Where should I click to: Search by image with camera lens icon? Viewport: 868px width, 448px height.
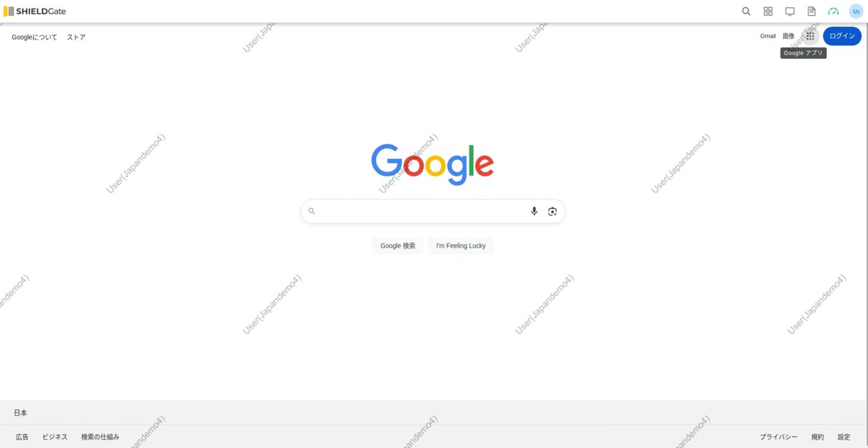pyautogui.click(x=552, y=211)
